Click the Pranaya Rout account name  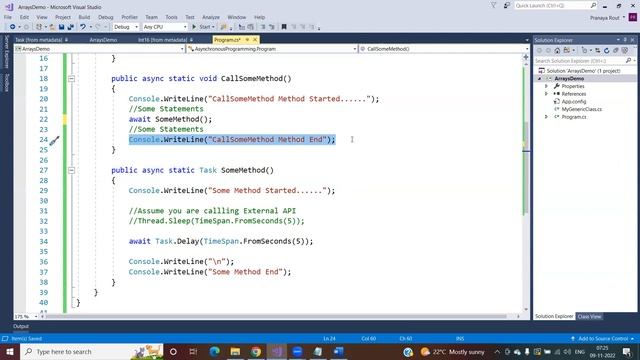[x=604, y=18]
